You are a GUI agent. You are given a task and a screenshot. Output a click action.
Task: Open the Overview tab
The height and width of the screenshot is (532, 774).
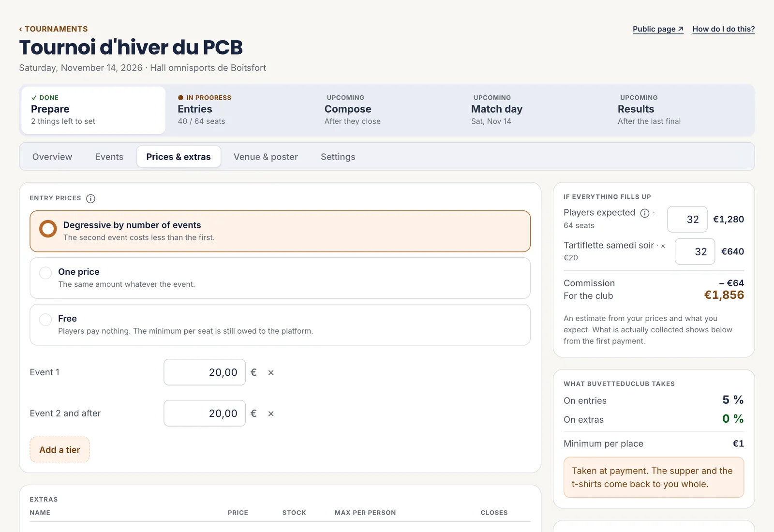click(x=52, y=157)
